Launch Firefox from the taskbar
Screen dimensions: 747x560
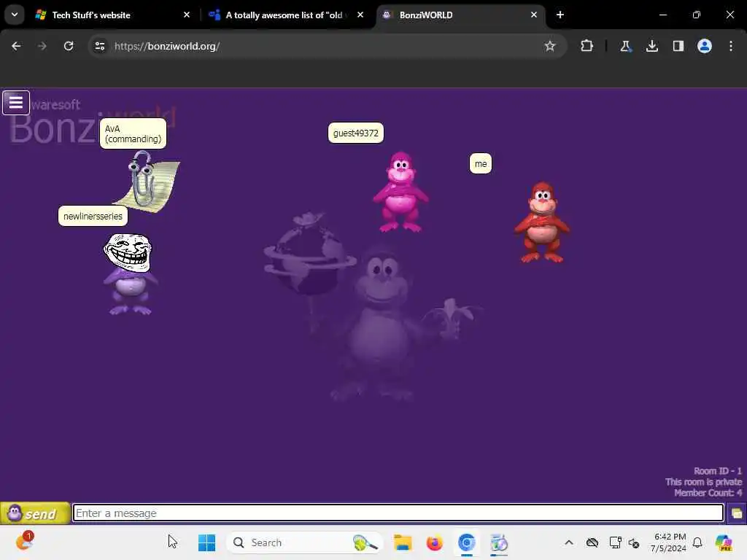tap(435, 542)
